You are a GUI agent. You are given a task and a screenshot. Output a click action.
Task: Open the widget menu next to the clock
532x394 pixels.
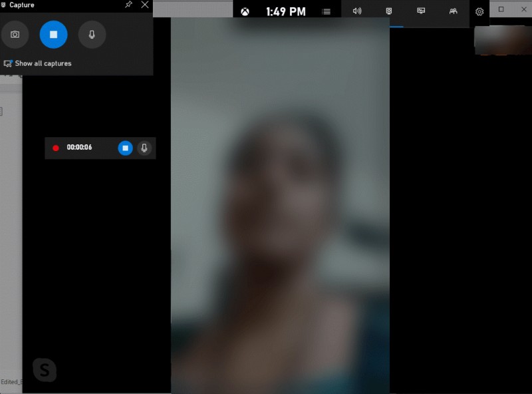(325, 11)
